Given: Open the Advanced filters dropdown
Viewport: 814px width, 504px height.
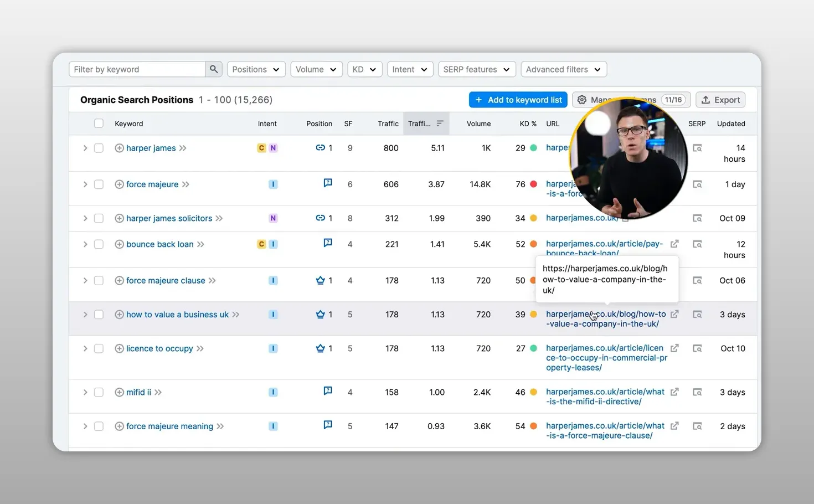Looking at the screenshot, I should pyautogui.click(x=564, y=69).
